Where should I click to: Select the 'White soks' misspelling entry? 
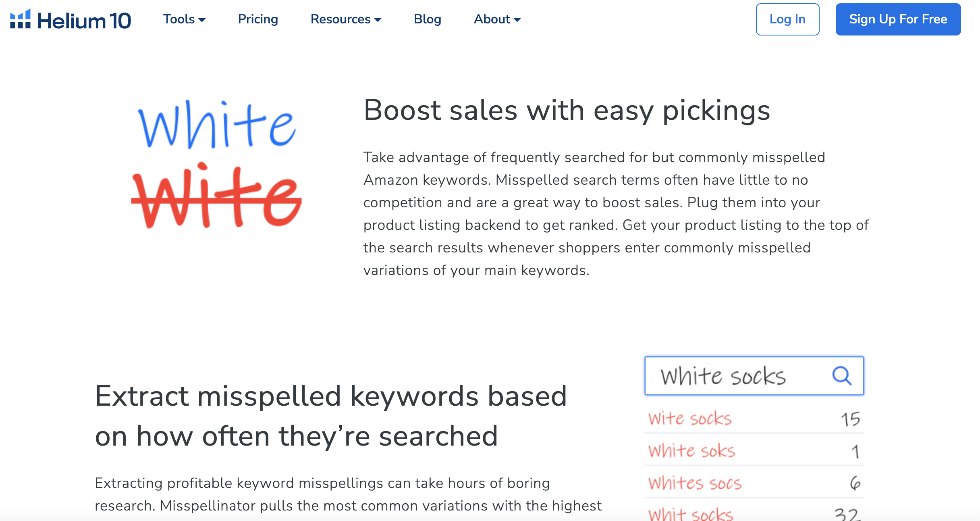click(691, 450)
